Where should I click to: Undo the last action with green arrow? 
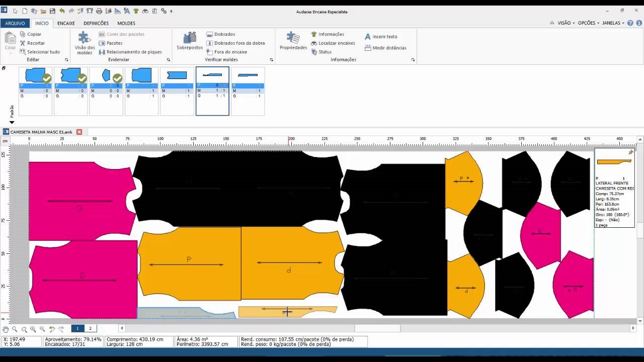(x=62, y=11)
